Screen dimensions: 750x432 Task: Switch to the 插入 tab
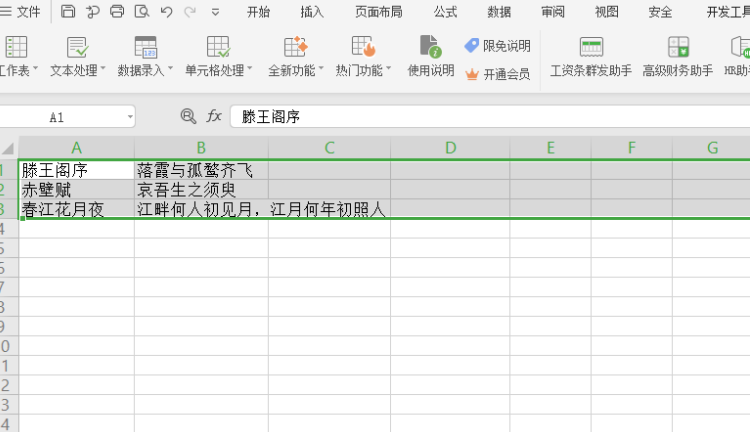[312, 12]
